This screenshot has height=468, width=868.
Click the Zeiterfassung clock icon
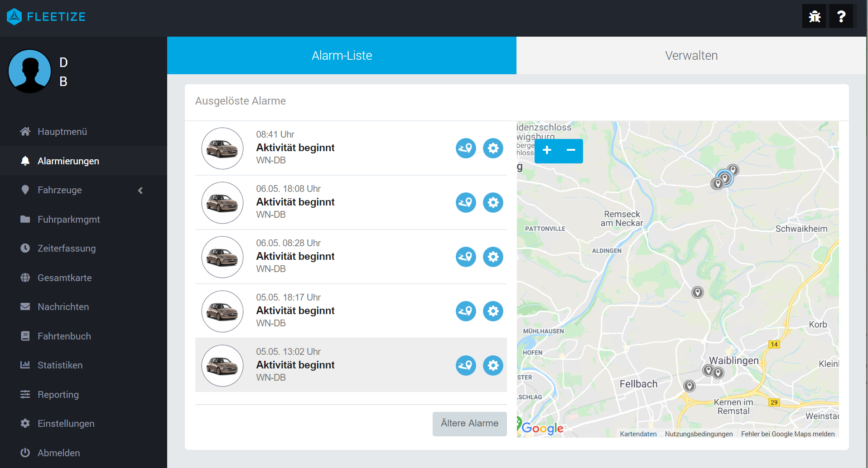25,248
